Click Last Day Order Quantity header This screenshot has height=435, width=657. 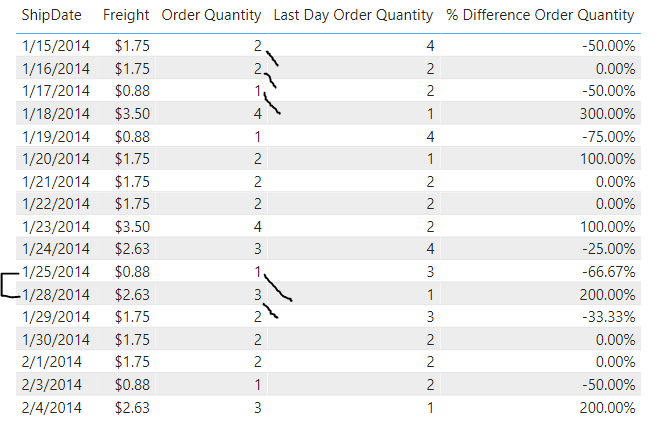click(353, 15)
